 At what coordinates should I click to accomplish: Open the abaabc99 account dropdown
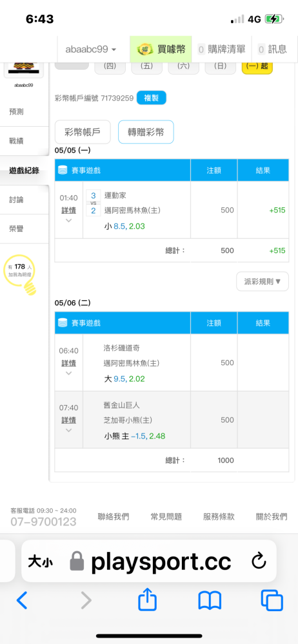(x=90, y=50)
